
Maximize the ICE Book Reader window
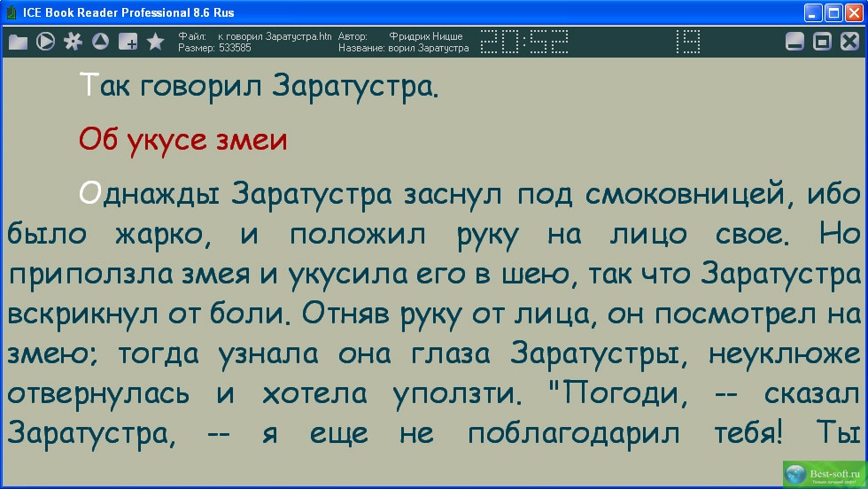click(x=833, y=12)
